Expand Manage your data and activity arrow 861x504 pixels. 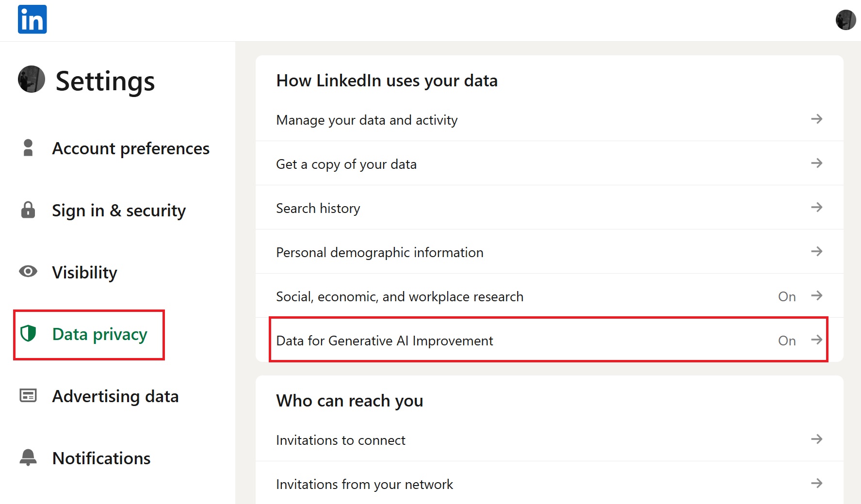click(x=817, y=119)
